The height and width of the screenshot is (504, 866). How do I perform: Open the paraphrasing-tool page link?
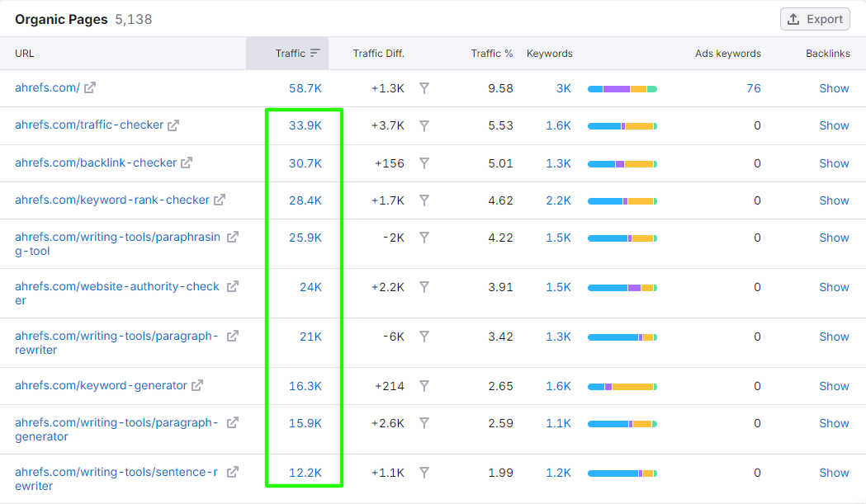(117, 244)
